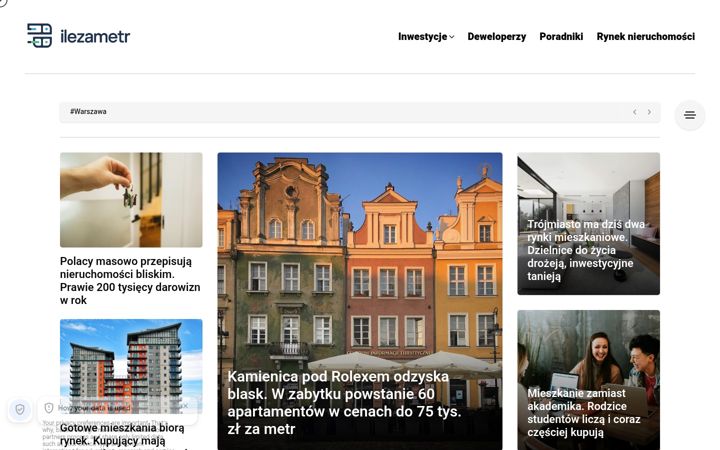Show previous tag with left arrow
Screen dimensions: 720x450
(635, 112)
